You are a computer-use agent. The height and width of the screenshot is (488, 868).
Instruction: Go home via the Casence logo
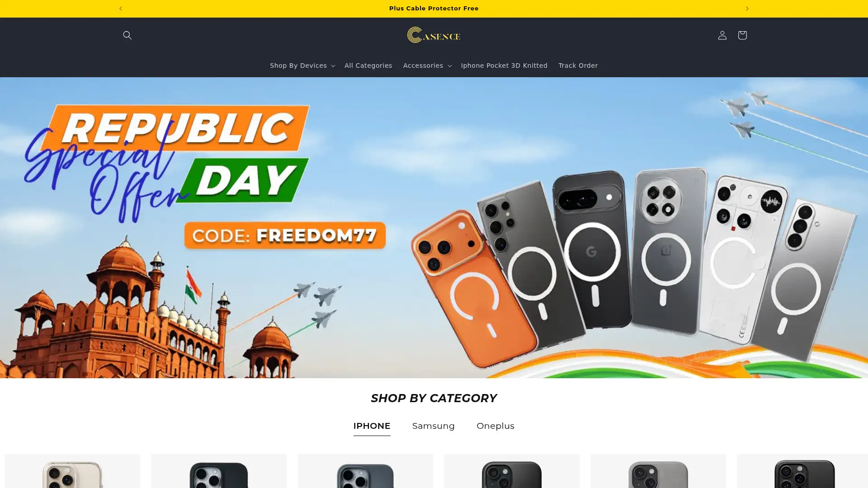(434, 35)
